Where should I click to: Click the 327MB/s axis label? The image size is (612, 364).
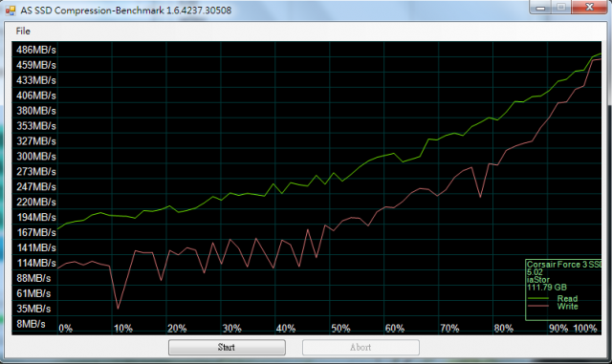tap(36, 141)
